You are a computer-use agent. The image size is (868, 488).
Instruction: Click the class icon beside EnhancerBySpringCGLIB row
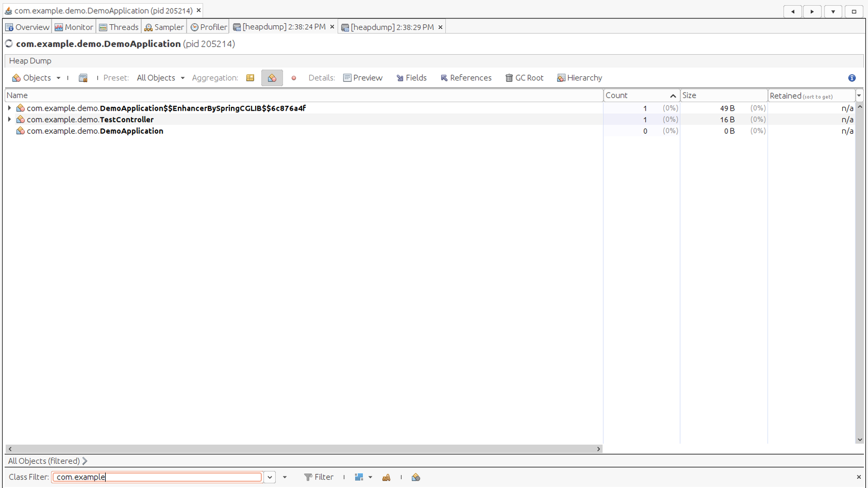tap(21, 108)
